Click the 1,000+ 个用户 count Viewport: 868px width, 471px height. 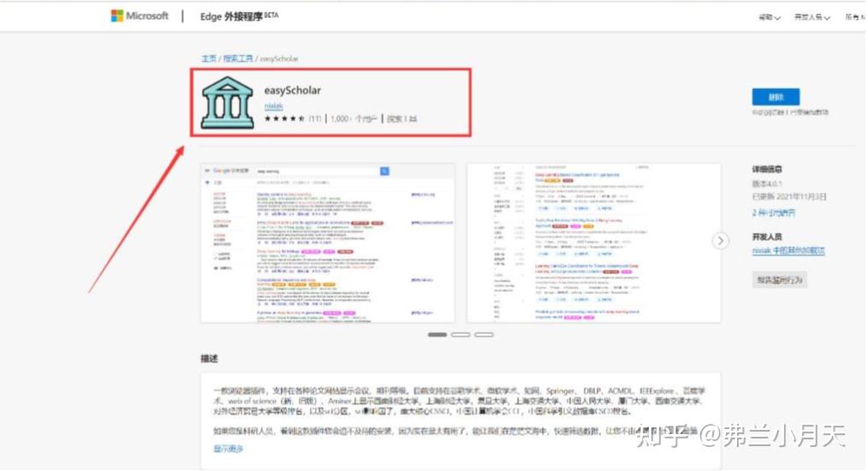(354, 118)
